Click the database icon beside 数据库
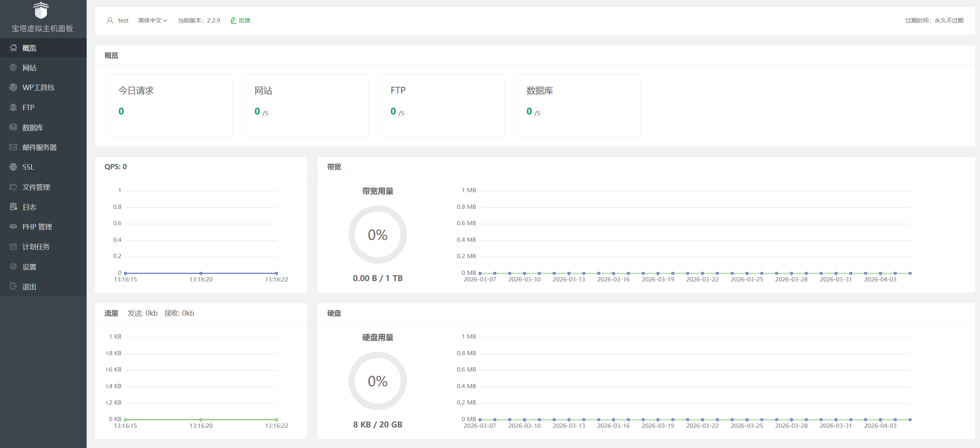980x448 pixels. [x=14, y=127]
